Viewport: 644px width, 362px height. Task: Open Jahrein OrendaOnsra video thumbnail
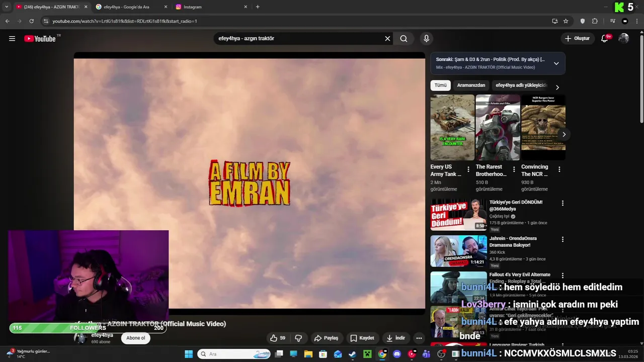point(458,251)
